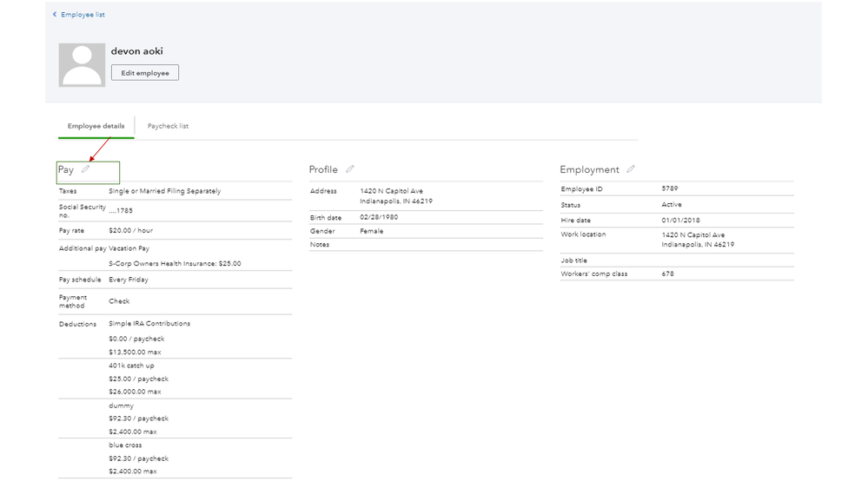Viewport: 868px width, 488px height.
Task: Switch to the Paycheck list tab
Action: 168,126
